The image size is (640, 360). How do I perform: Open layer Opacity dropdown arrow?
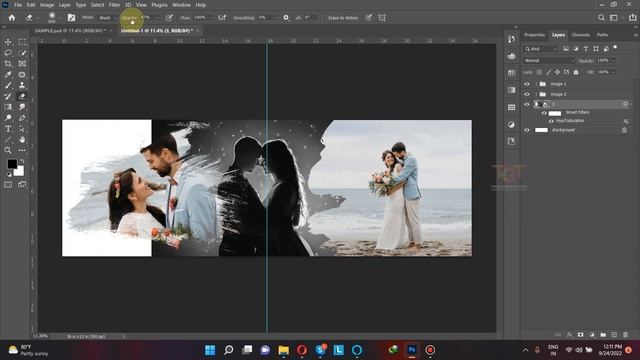613,60
